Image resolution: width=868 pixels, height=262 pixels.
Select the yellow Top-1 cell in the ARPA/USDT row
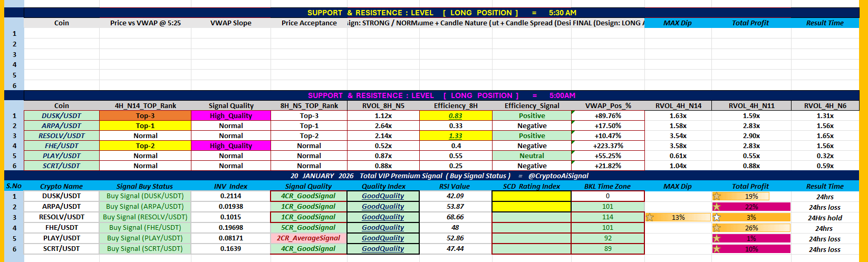145,126
